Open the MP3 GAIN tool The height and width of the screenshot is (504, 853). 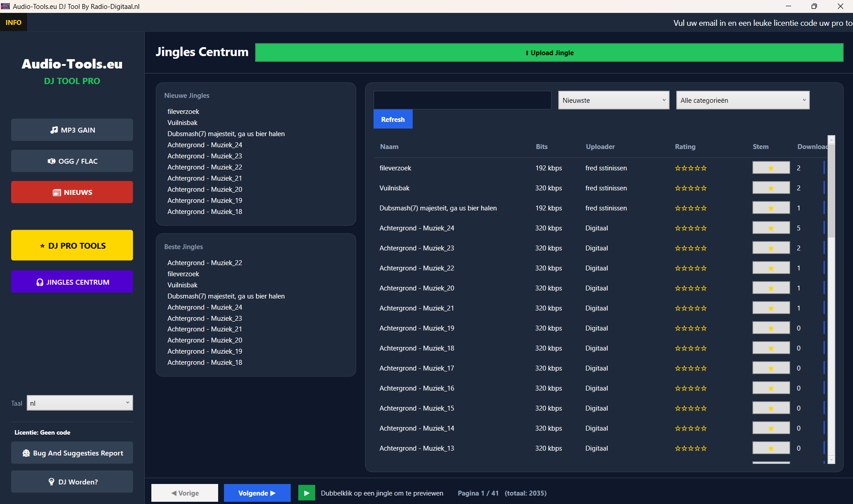72,130
